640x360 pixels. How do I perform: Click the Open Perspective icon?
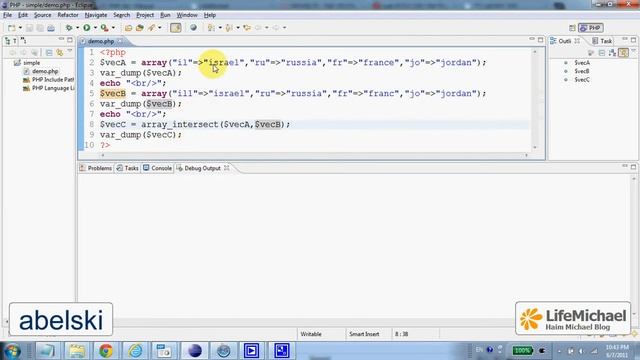point(572,28)
